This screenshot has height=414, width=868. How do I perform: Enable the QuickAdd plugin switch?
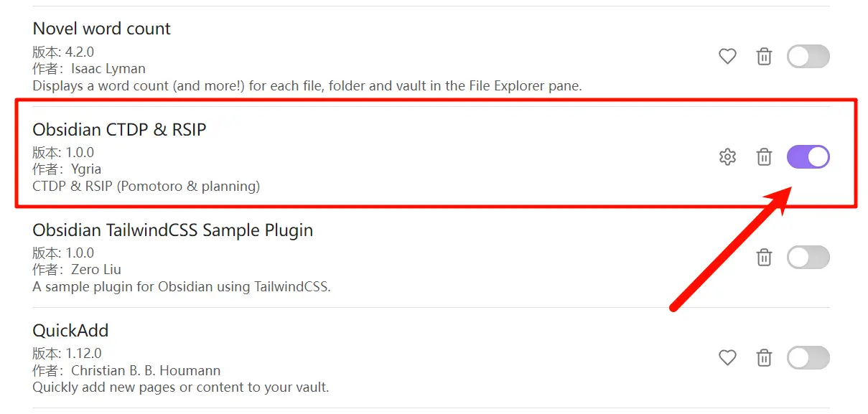pyautogui.click(x=808, y=357)
